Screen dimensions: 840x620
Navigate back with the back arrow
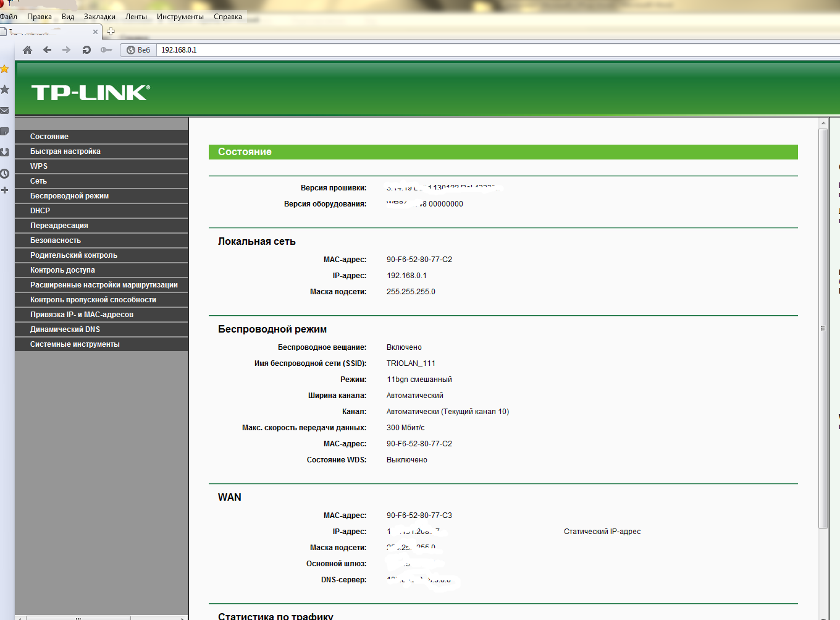[x=47, y=49]
